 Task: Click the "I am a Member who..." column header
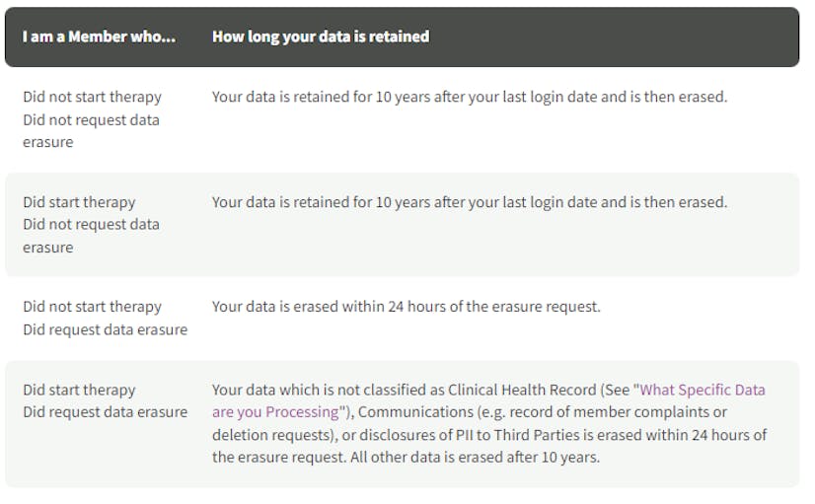click(99, 36)
